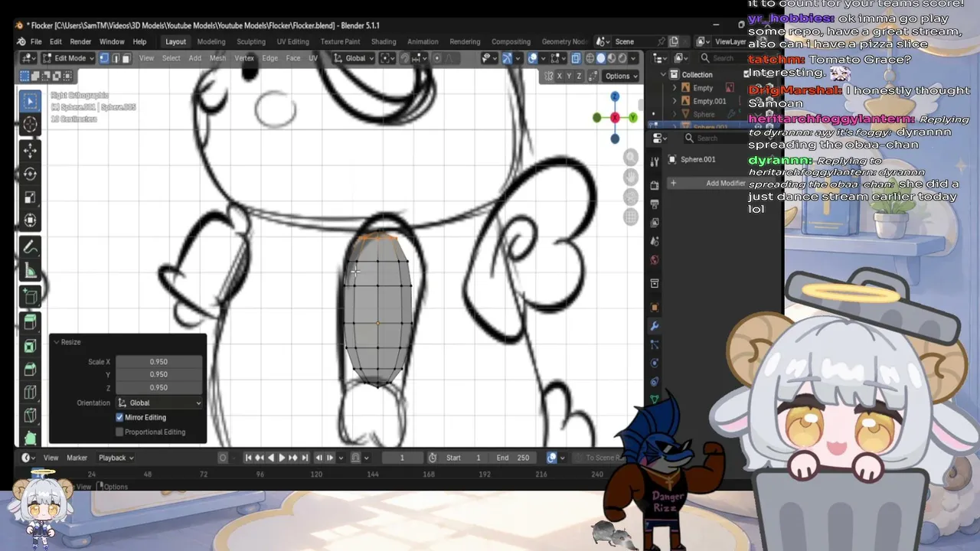The image size is (980, 551).
Task: Toggle snapping magnet in header
Action: pyautogui.click(x=405, y=58)
